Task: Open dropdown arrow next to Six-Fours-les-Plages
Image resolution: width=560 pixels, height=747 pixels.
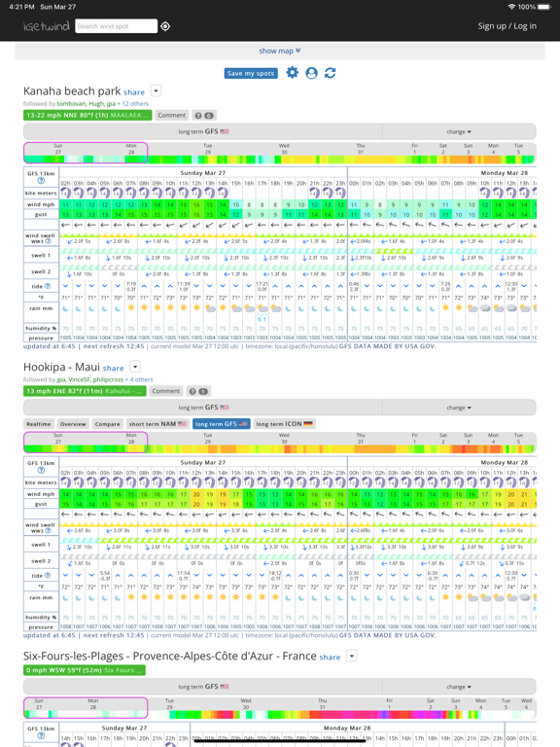Action: tap(351, 656)
